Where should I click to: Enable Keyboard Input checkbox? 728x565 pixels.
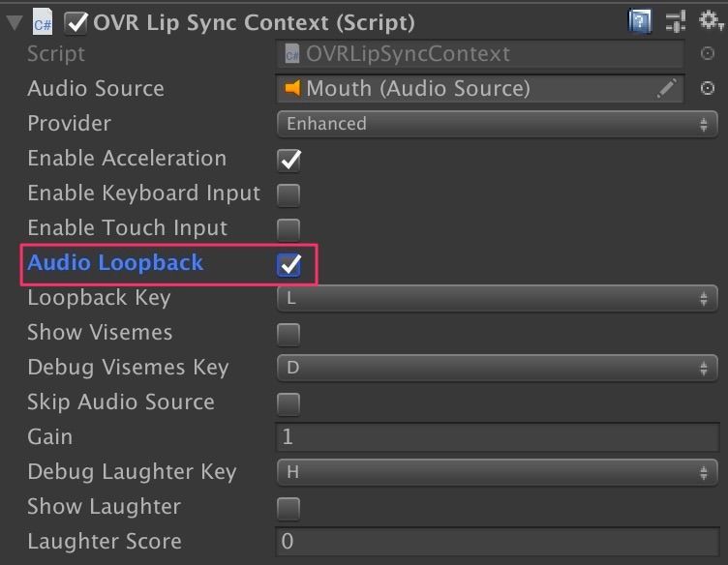[288, 194]
